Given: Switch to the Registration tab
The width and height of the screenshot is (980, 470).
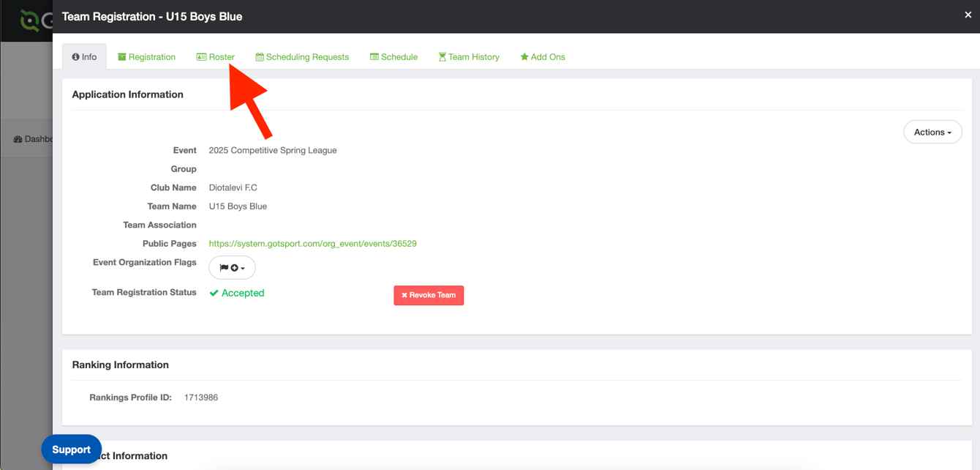Looking at the screenshot, I should pyautogui.click(x=147, y=57).
